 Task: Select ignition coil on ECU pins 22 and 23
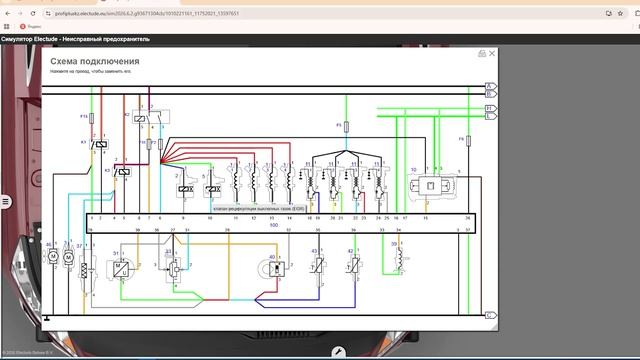356,184
